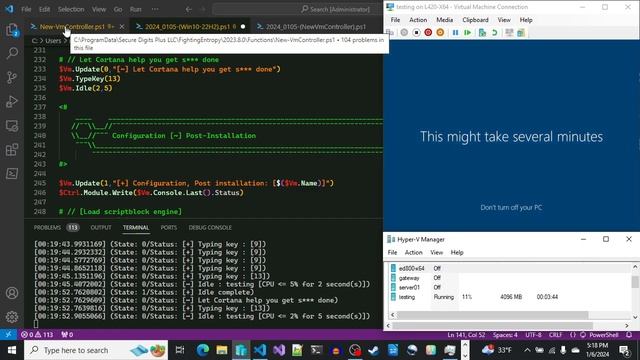The height and width of the screenshot is (360, 640).
Task: Open the Clipboard menu in VM Connection
Action: pyautogui.click(x=475, y=20)
